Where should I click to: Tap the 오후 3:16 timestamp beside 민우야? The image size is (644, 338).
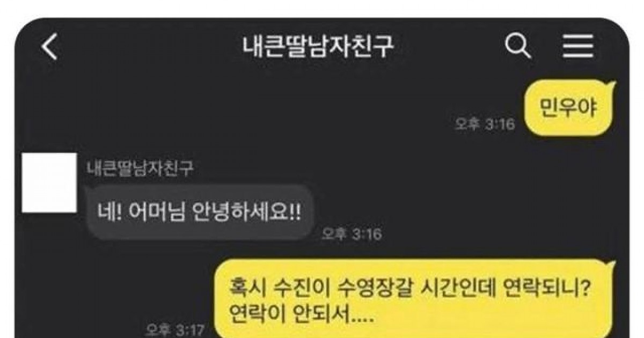[x=485, y=124]
